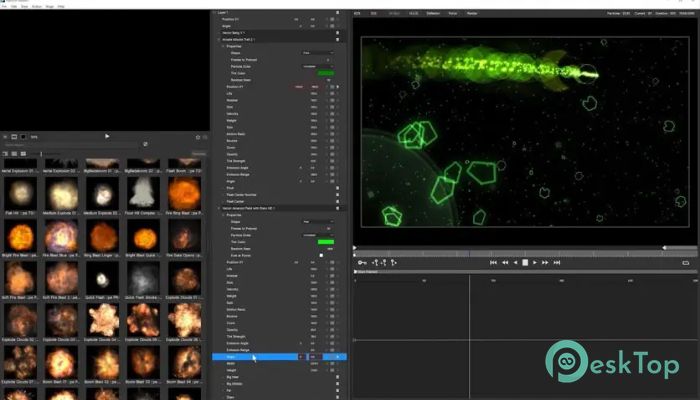This screenshot has height=400, width=700.
Task: Tick the Emit at Points checkbox
Action: (x=321, y=255)
